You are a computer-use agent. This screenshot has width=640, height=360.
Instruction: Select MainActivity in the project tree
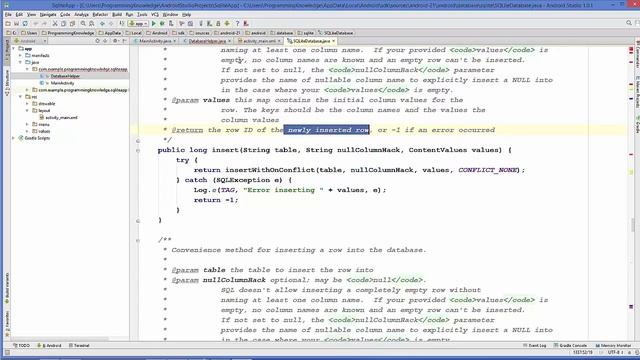click(x=62, y=83)
